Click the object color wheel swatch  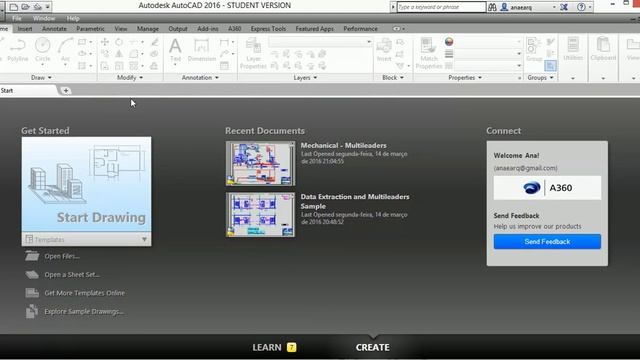(x=449, y=42)
